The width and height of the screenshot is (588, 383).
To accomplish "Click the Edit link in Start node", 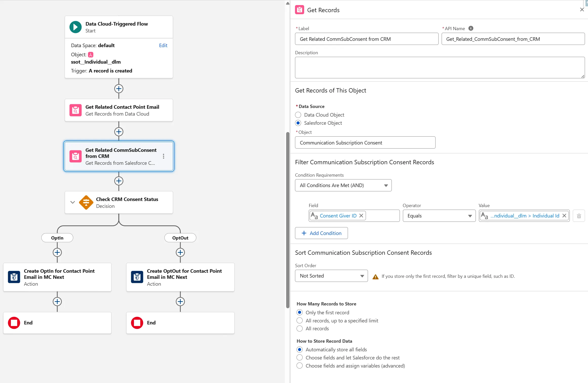I will point(163,45).
